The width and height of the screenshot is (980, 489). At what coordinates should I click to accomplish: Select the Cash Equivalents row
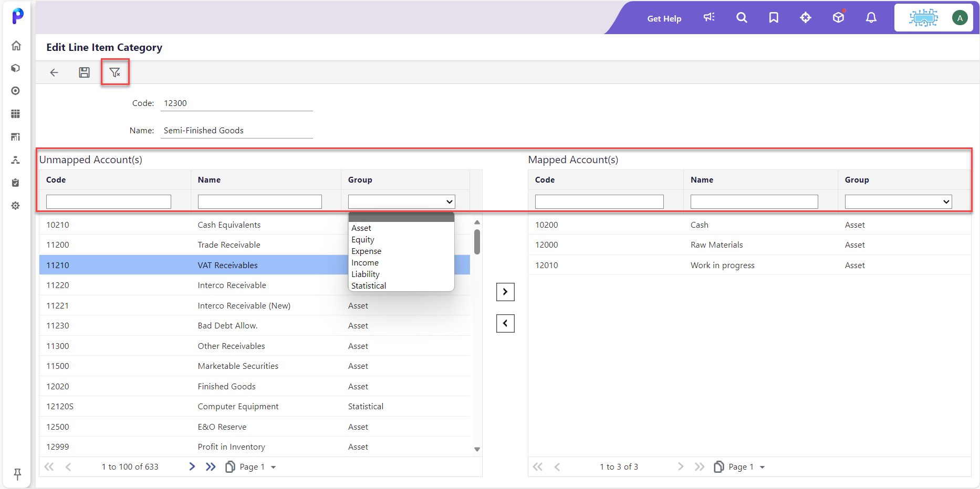tap(255, 225)
